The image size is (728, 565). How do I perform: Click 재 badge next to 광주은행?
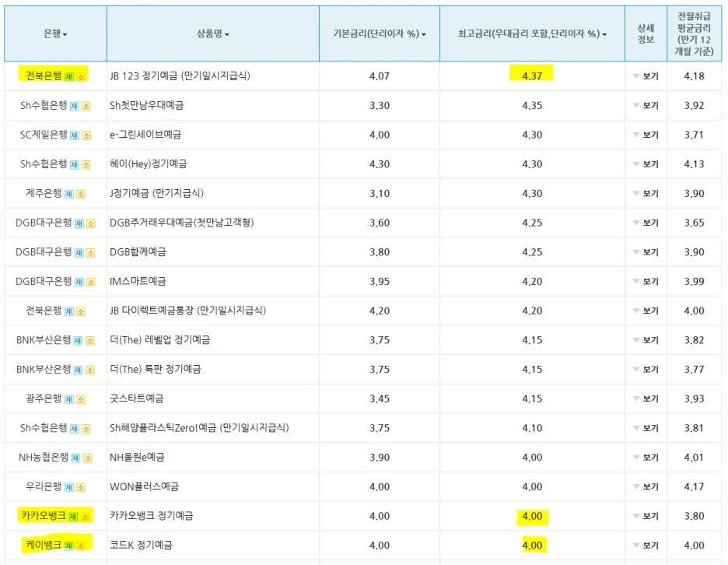click(x=69, y=399)
